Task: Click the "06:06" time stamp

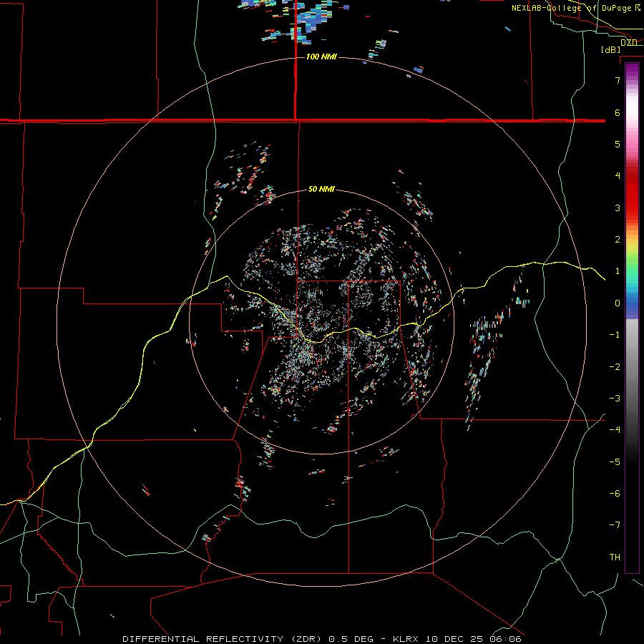Action: pos(506,639)
